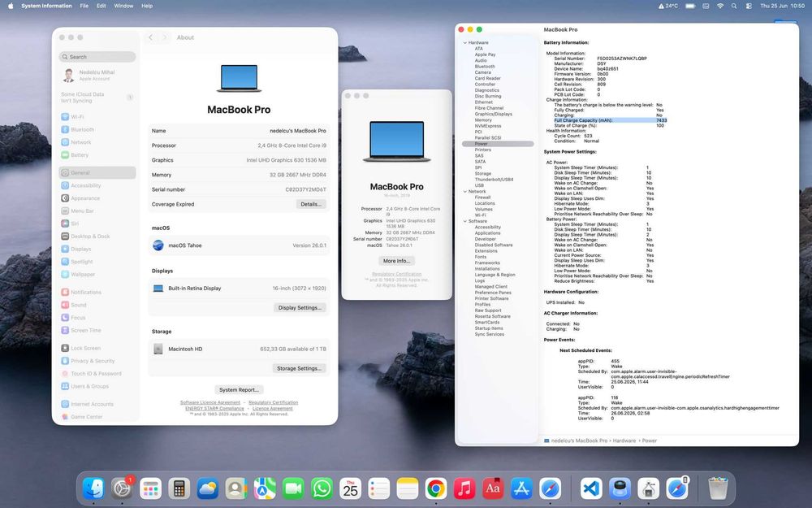The image size is (812, 508).
Task: Click the Search field in System Settings
Action: [97, 57]
